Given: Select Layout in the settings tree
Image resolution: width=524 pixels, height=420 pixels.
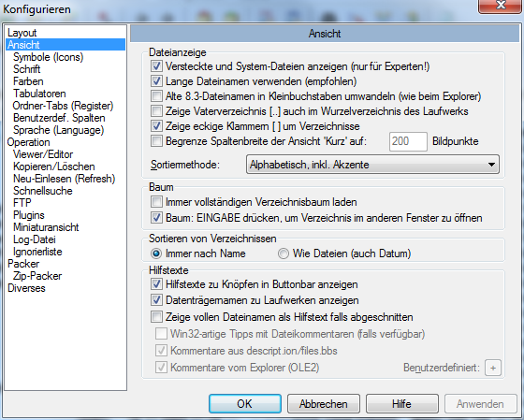Looking at the screenshot, I should (x=22, y=33).
